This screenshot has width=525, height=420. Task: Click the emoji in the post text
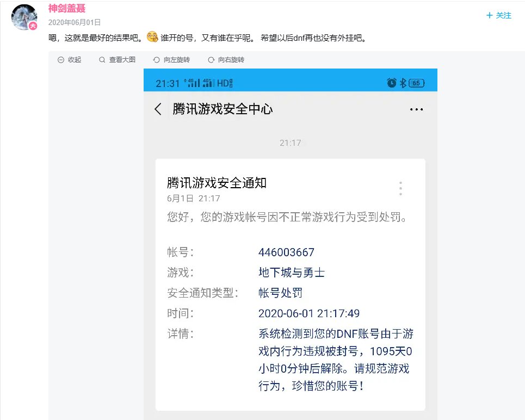[x=152, y=36]
